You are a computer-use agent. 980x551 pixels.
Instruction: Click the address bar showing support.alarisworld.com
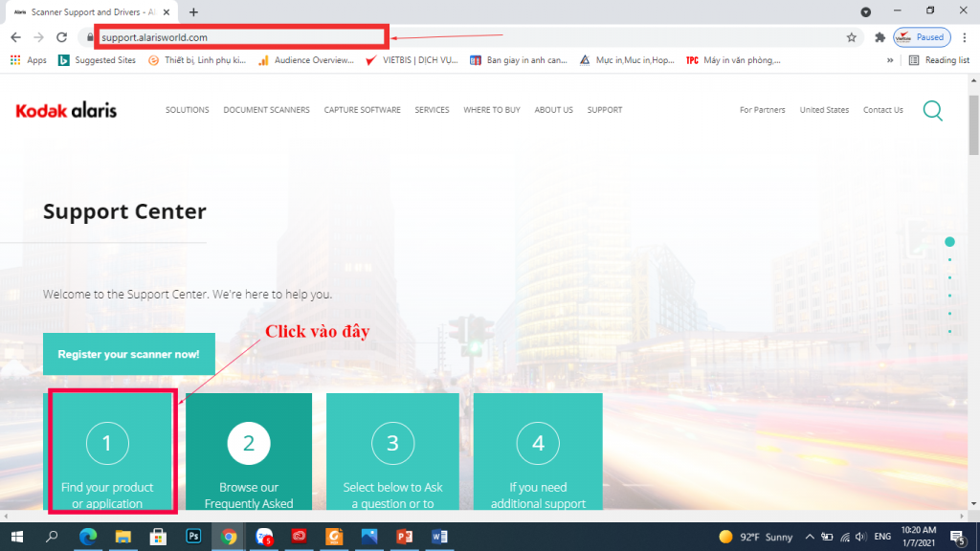point(239,37)
